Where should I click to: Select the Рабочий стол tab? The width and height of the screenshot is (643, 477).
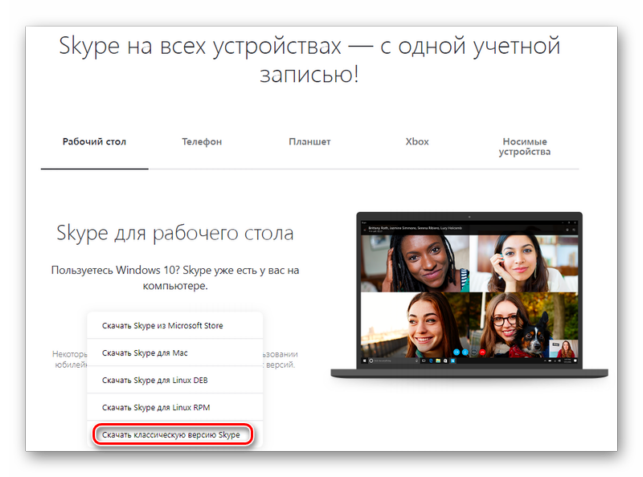(x=94, y=142)
